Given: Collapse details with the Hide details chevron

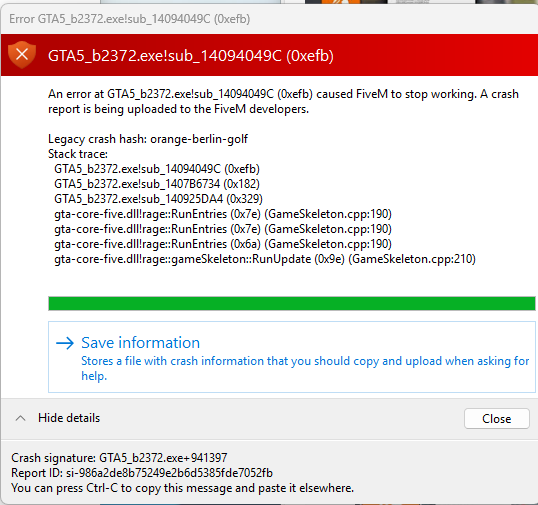Looking at the screenshot, I should click(21, 418).
